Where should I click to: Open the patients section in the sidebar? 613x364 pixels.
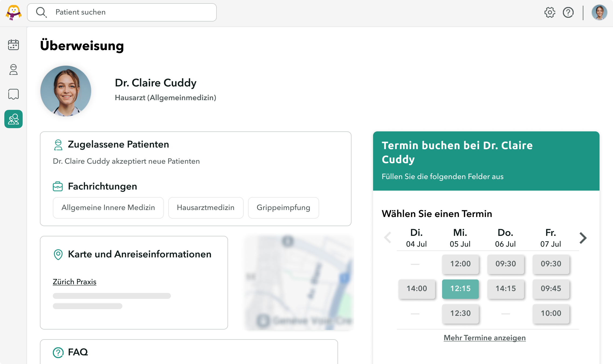pos(13,70)
